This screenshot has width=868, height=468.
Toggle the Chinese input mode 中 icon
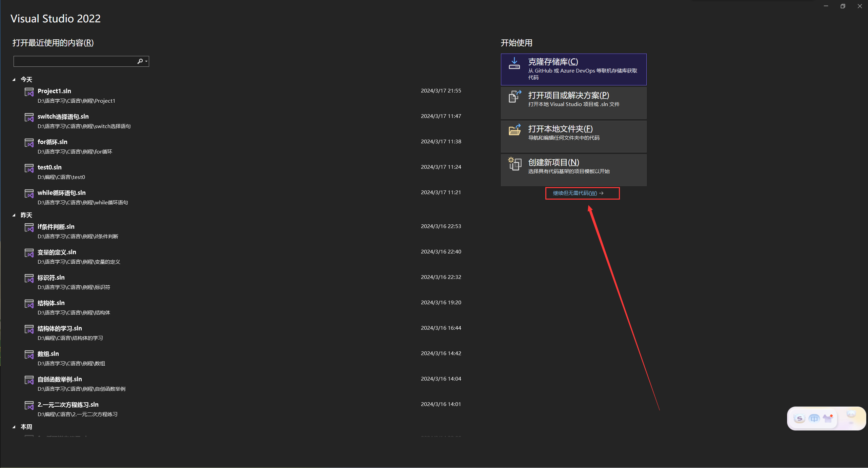(x=814, y=419)
